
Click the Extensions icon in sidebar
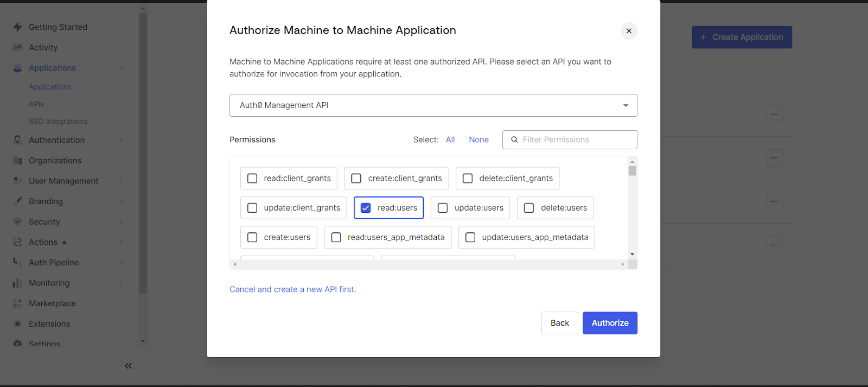click(17, 324)
